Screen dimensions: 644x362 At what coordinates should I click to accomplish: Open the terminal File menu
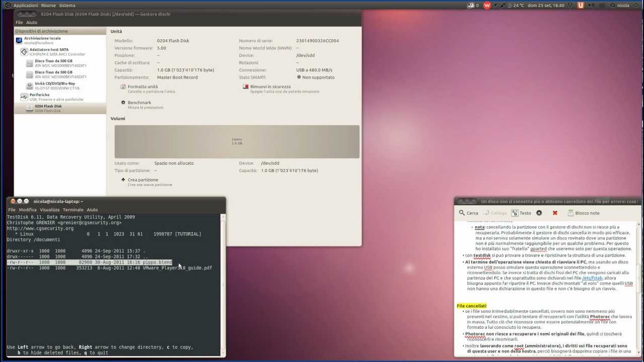pyautogui.click(x=12, y=210)
